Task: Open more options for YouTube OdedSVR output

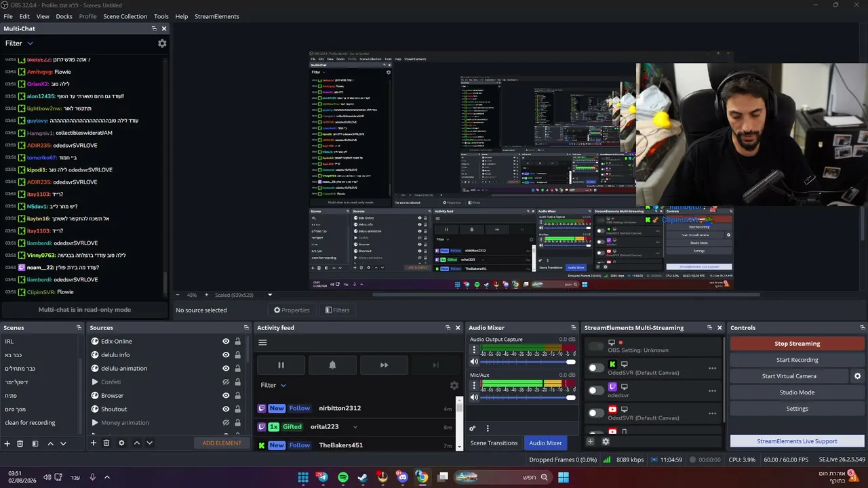Action: [x=712, y=413]
